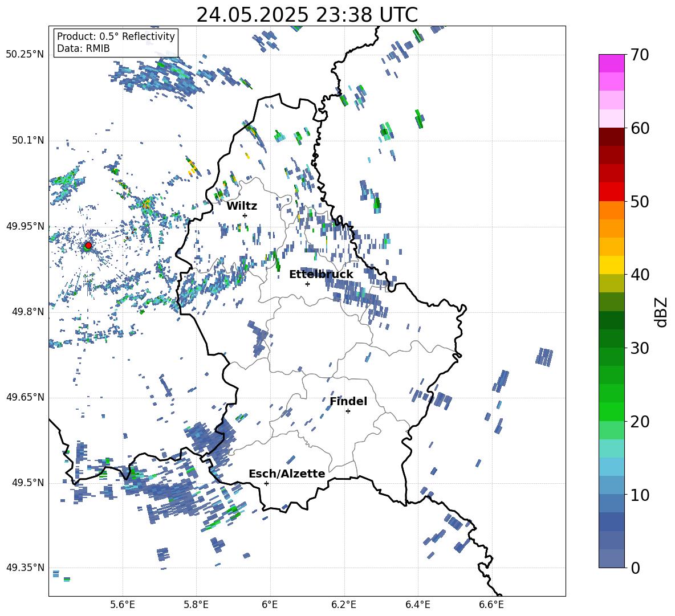Viewport: 675px width, 616px height.
Task: Click the bright red 50 dBZ colorbar swatch
Action: [611, 192]
